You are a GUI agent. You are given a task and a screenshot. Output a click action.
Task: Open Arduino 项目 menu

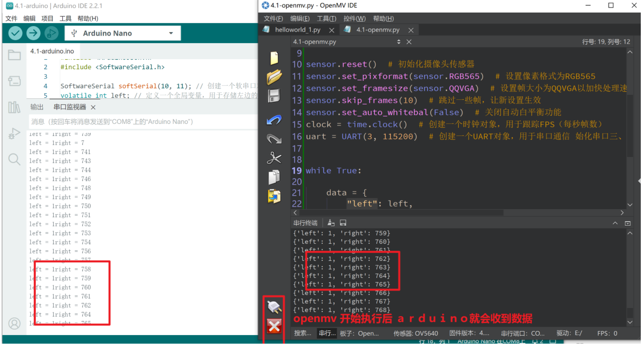point(47,19)
